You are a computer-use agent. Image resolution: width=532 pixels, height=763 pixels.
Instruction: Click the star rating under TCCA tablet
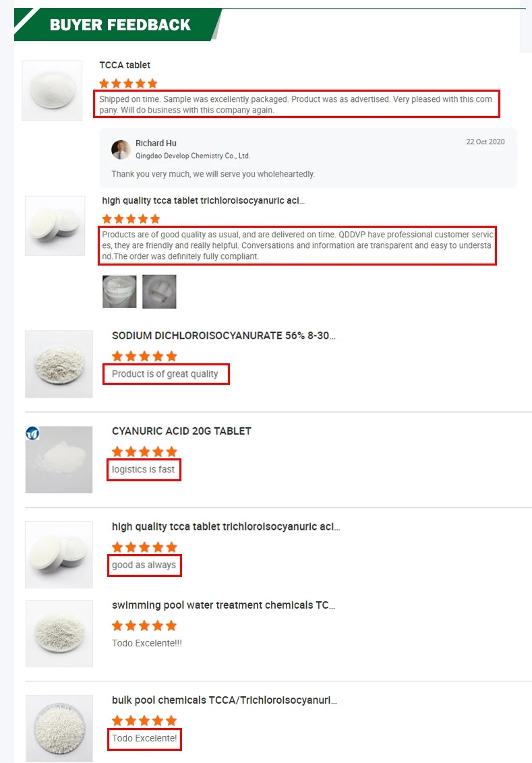pos(128,84)
